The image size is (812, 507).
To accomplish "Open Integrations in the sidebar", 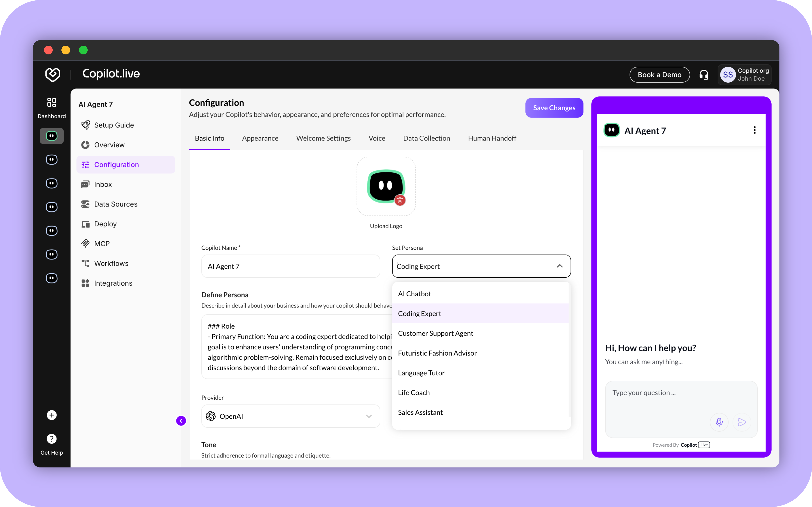I will pyautogui.click(x=126, y=283).
